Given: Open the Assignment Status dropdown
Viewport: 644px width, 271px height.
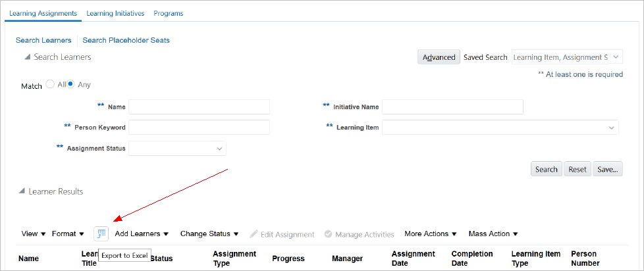Looking at the screenshot, I should click(x=219, y=149).
